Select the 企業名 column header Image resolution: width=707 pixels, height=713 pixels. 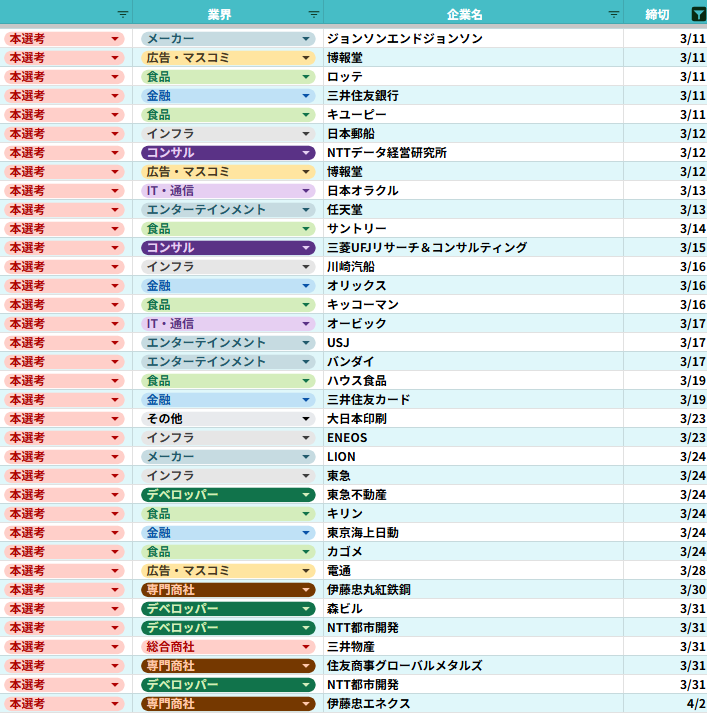(473, 12)
